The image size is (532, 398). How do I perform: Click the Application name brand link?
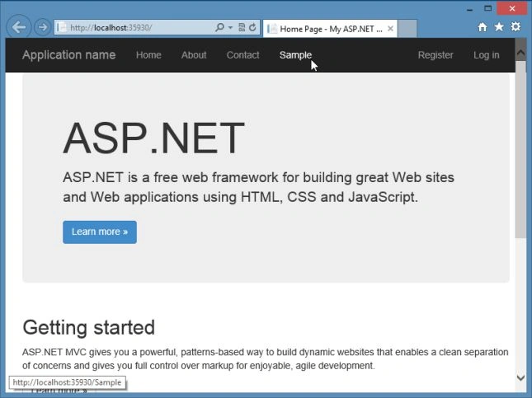coord(69,55)
